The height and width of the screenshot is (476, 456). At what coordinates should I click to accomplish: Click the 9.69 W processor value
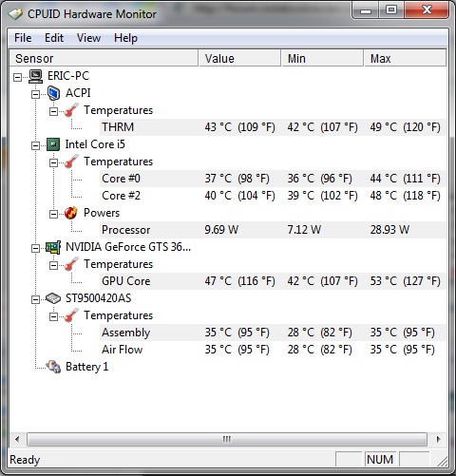tap(221, 230)
